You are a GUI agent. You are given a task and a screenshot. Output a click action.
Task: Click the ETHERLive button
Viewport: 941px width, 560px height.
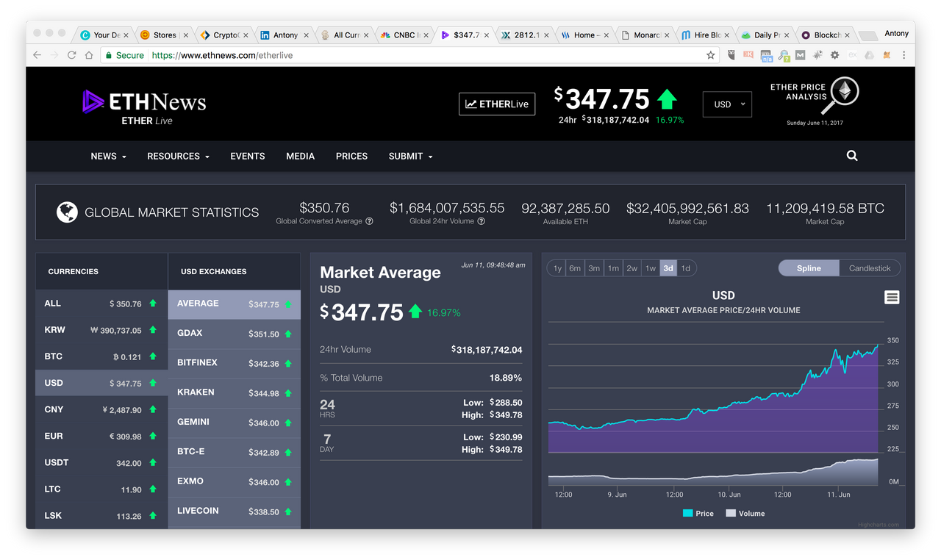click(x=497, y=104)
